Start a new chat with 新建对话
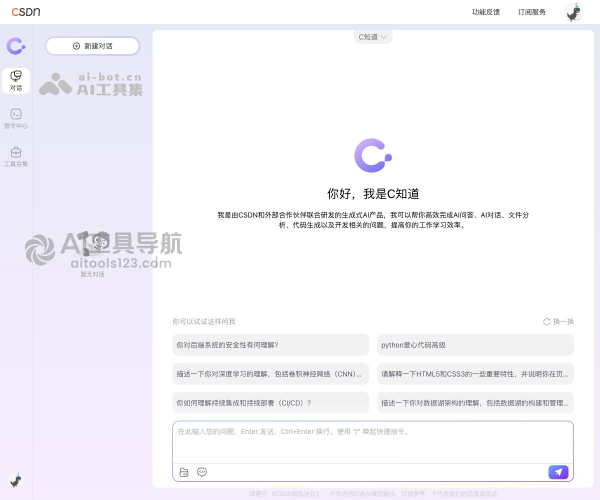 pyautogui.click(x=92, y=46)
